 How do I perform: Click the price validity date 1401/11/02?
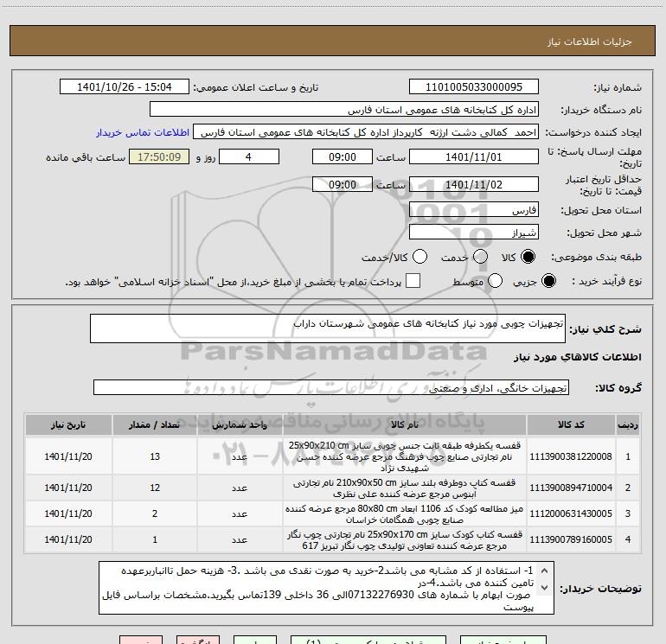pyautogui.click(x=474, y=184)
